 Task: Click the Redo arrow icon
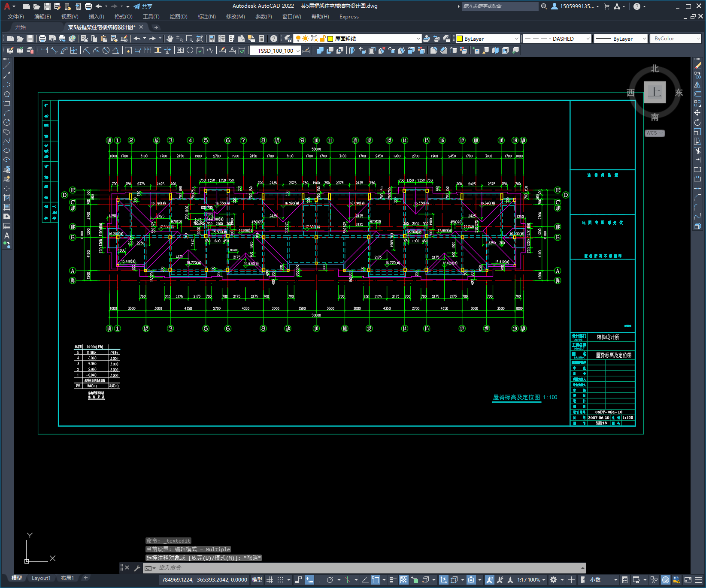click(152, 39)
